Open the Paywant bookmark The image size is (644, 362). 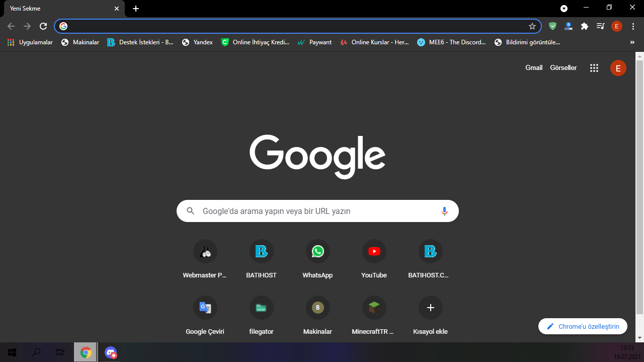[x=315, y=42]
